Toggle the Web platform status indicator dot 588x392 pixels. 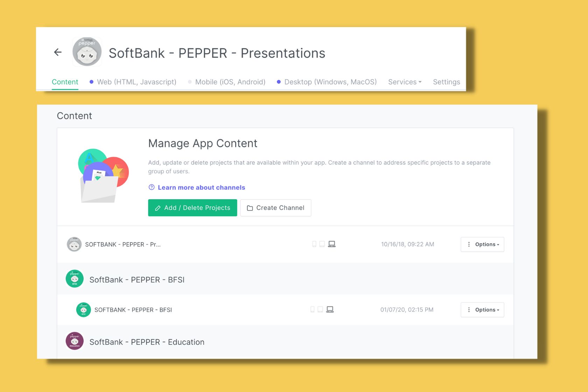[91, 82]
